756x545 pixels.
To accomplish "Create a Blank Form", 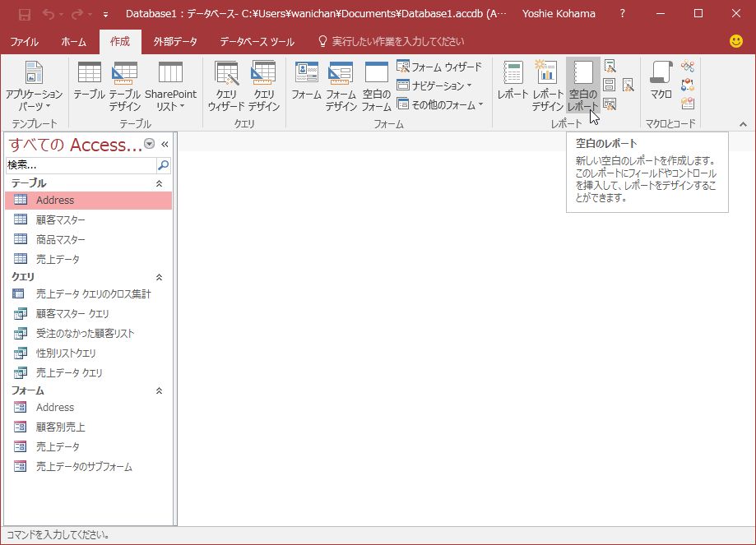I will pos(377,86).
